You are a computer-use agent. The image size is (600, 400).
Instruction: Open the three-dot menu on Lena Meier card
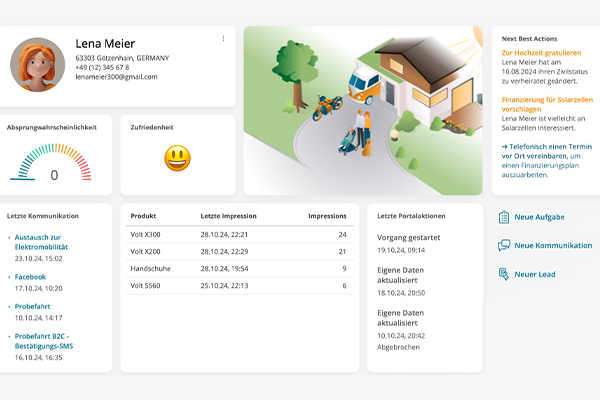(x=223, y=39)
